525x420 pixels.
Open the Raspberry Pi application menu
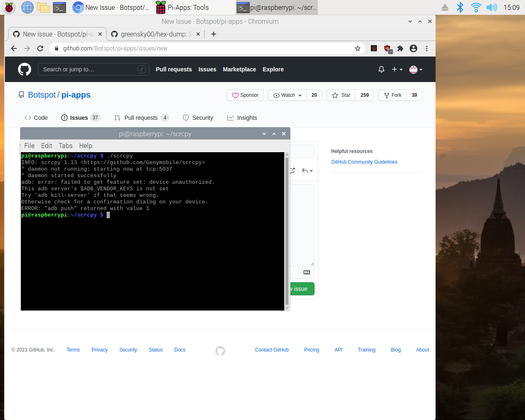point(9,7)
